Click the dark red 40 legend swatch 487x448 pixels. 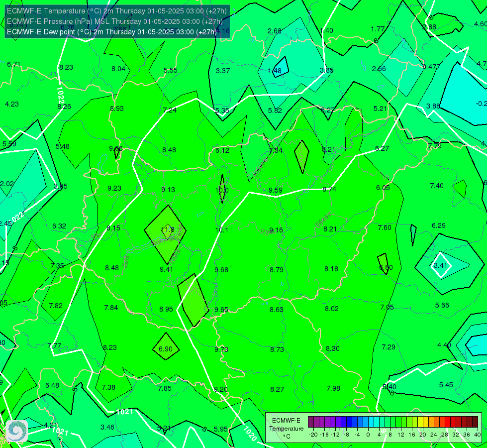pyautogui.click(x=475, y=422)
